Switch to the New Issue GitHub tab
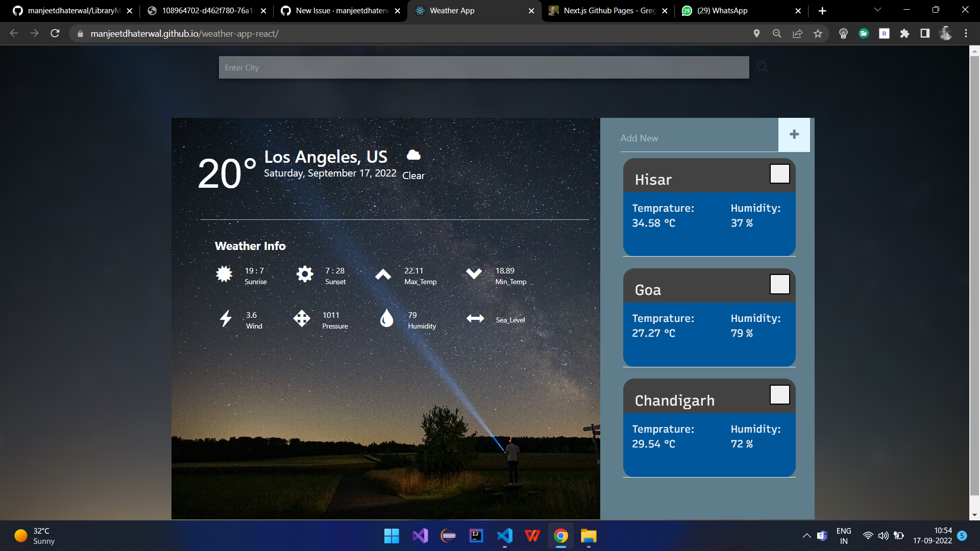 [341, 11]
